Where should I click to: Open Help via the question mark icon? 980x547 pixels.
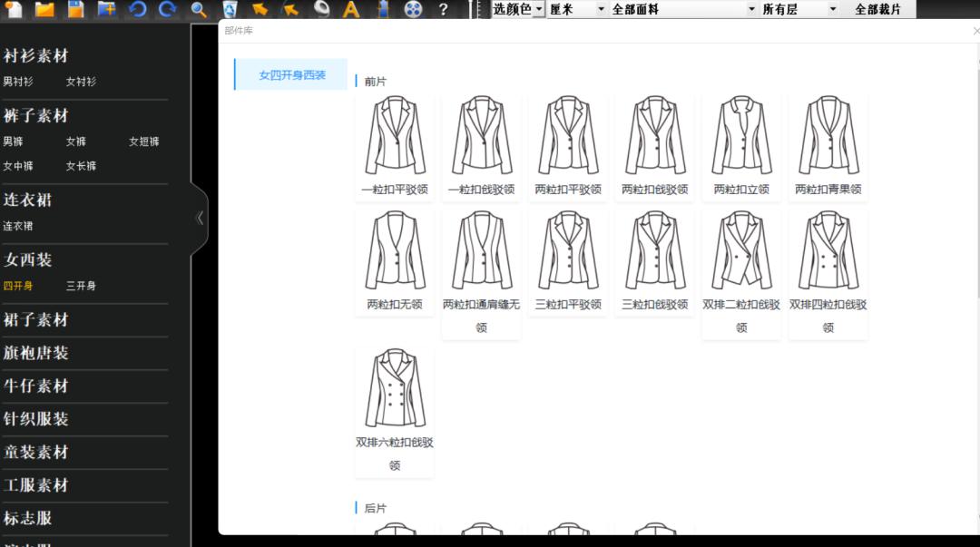tap(443, 10)
